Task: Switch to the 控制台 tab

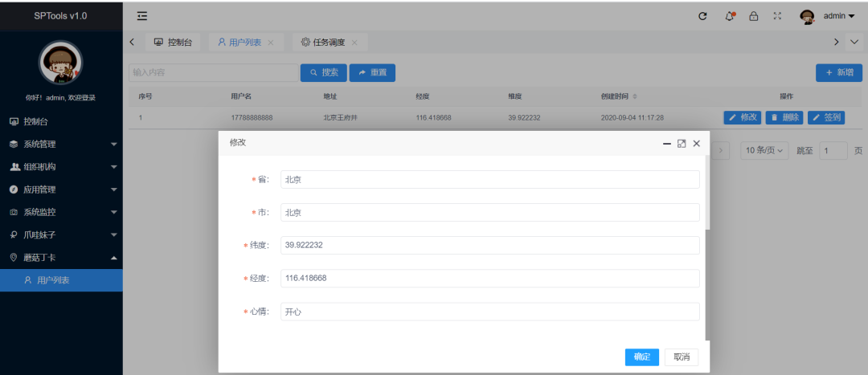Action: (173, 42)
